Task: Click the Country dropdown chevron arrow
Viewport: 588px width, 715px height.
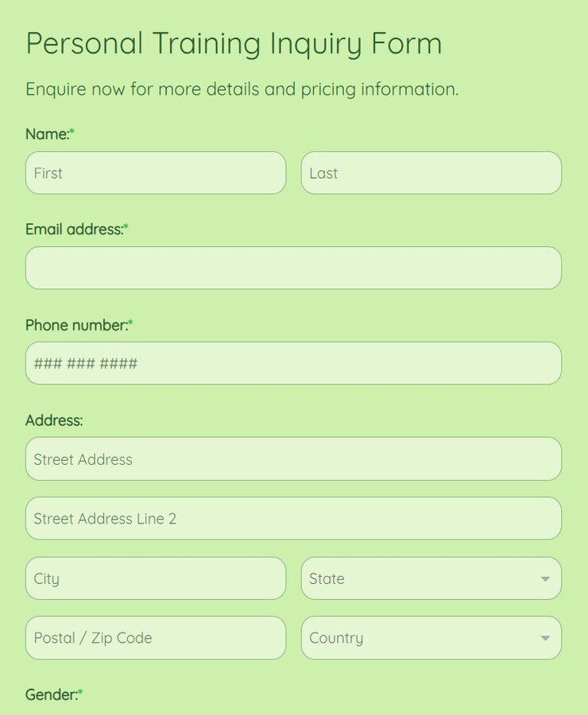Action: click(x=545, y=638)
